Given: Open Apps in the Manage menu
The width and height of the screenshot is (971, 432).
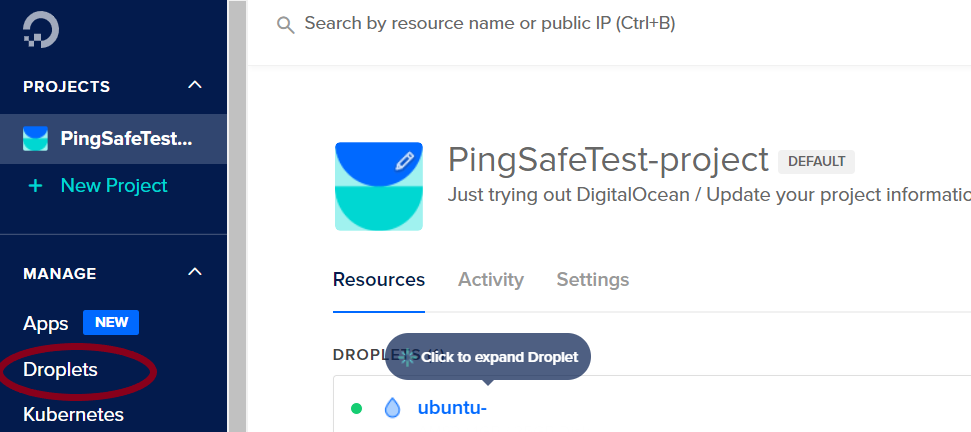Looking at the screenshot, I should click(x=46, y=323).
